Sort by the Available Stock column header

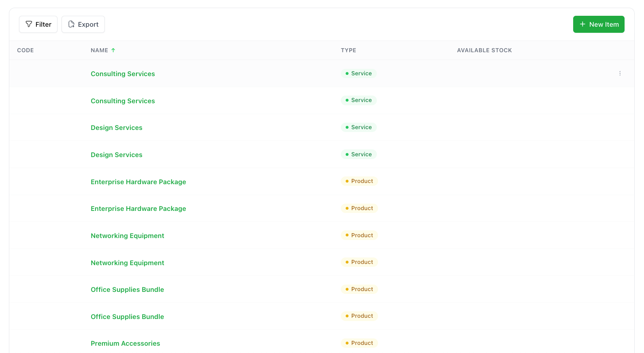point(484,50)
